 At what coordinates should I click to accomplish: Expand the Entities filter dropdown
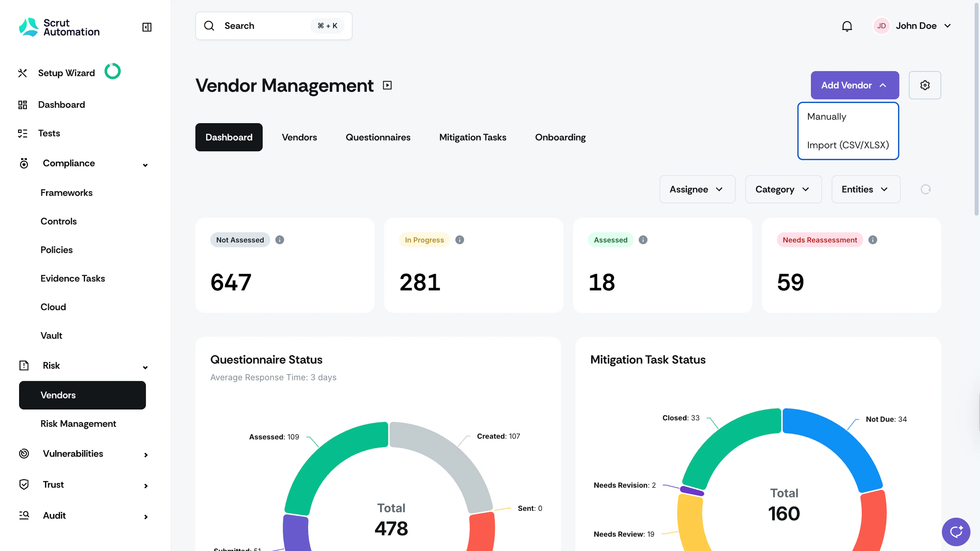(866, 189)
